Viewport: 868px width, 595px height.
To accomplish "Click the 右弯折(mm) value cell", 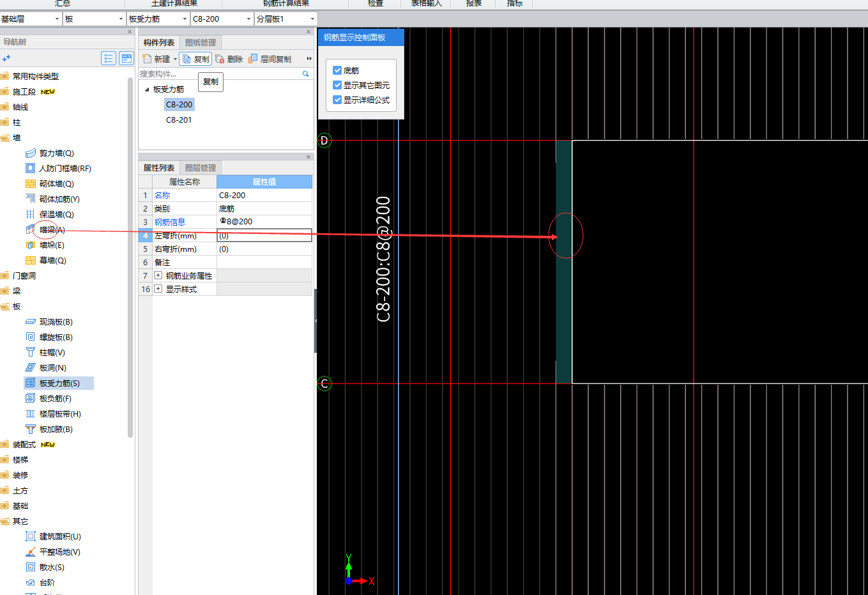I will [264, 249].
